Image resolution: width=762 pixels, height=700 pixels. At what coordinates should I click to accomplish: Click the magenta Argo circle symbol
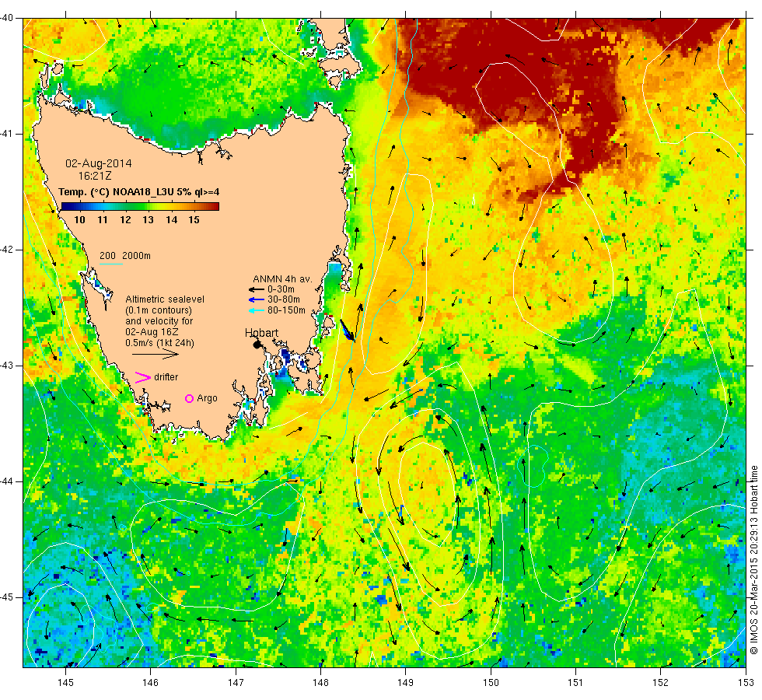tap(190, 398)
